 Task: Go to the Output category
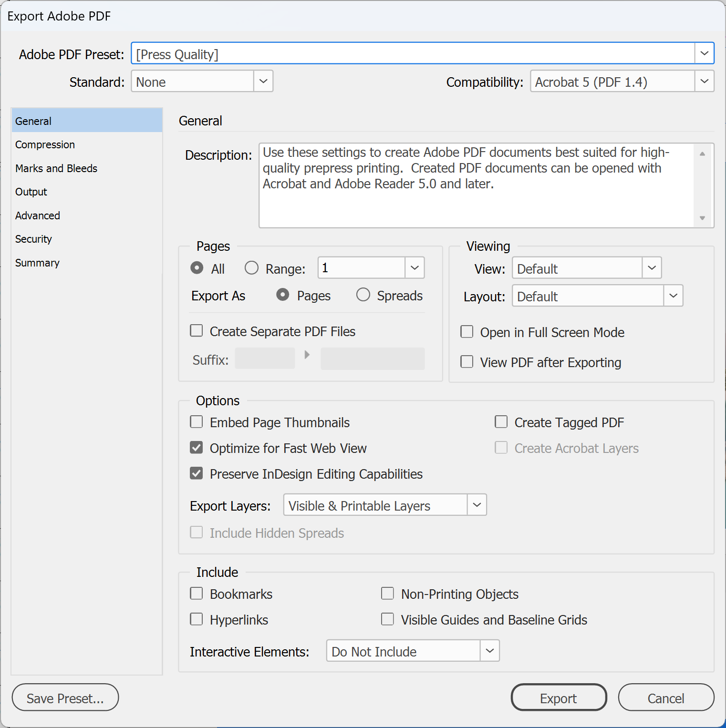pyautogui.click(x=87, y=192)
